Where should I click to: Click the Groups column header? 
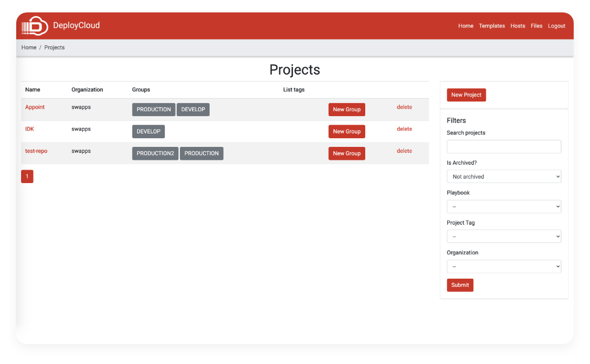point(141,90)
